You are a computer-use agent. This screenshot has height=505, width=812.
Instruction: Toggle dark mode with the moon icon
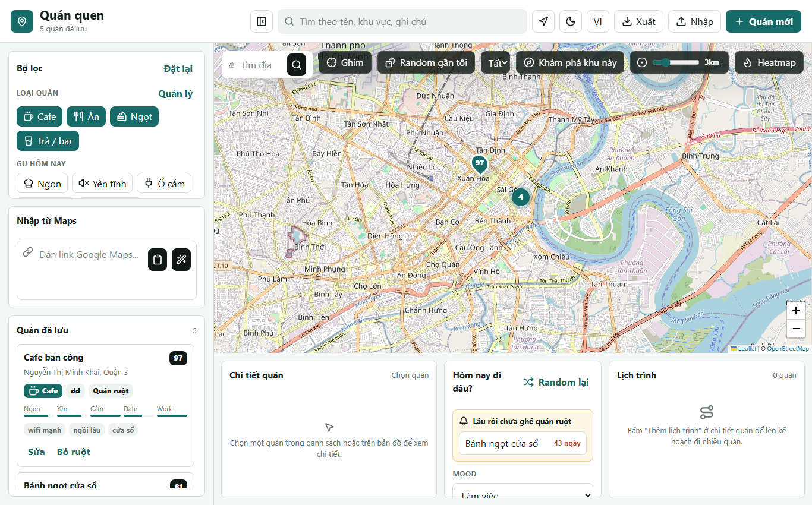[x=571, y=21]
